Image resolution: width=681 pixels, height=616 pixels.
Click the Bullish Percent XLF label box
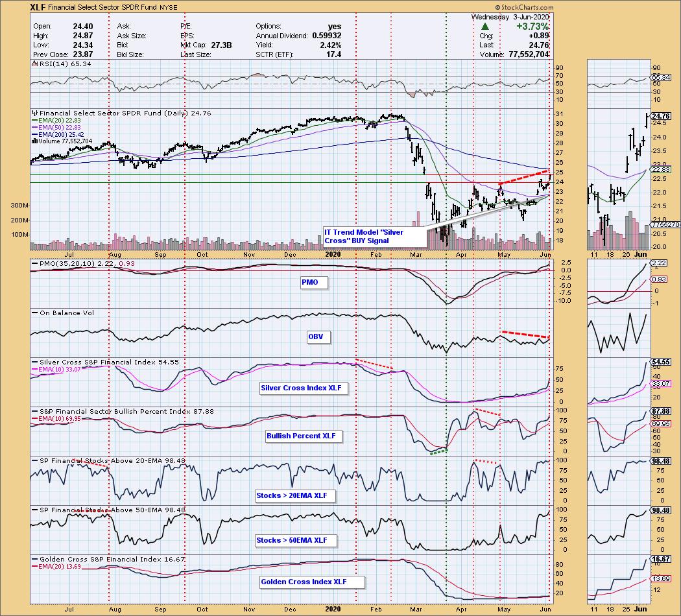point(304,436)
